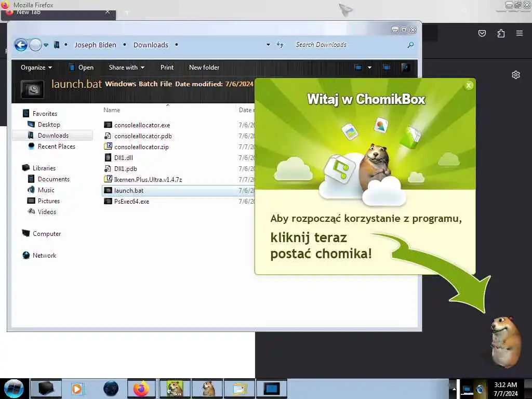The width and height of the screenshot is (532, 399).
Task: Open the media player taskbar icon
Action: 77,389
